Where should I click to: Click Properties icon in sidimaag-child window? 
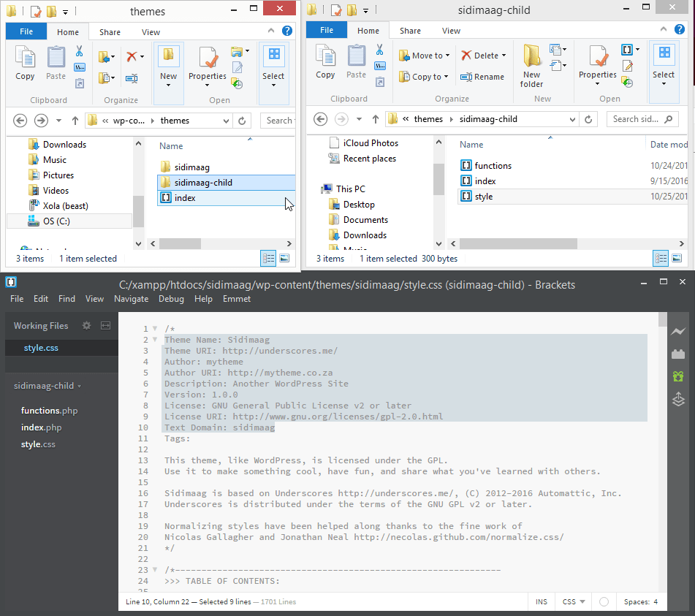click(x=598, y=56)
